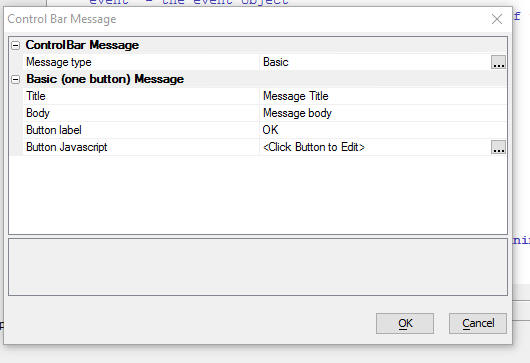Screen dimensions: 530x363
Task: Click the Cancel button
Action: (x=478, y=323)
